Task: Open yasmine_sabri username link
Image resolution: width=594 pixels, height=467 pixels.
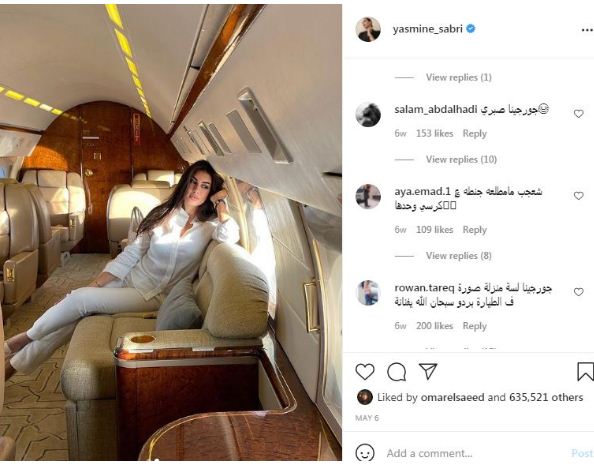Action: 427,29
